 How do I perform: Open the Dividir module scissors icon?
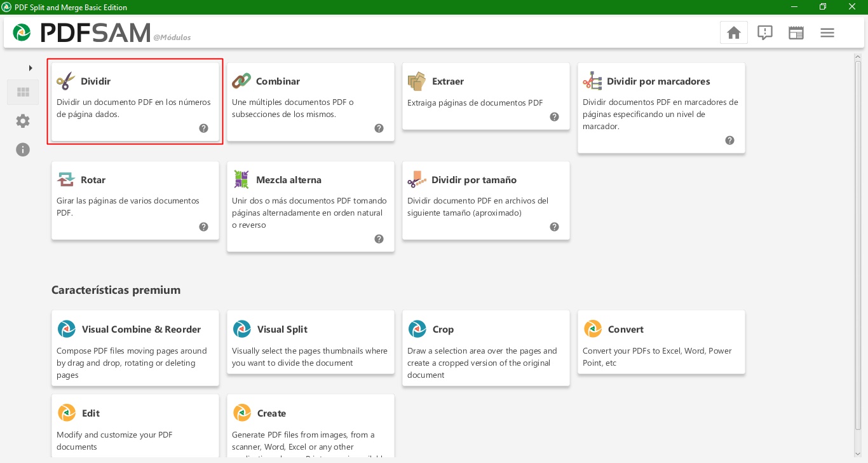[x=65, y=81]
